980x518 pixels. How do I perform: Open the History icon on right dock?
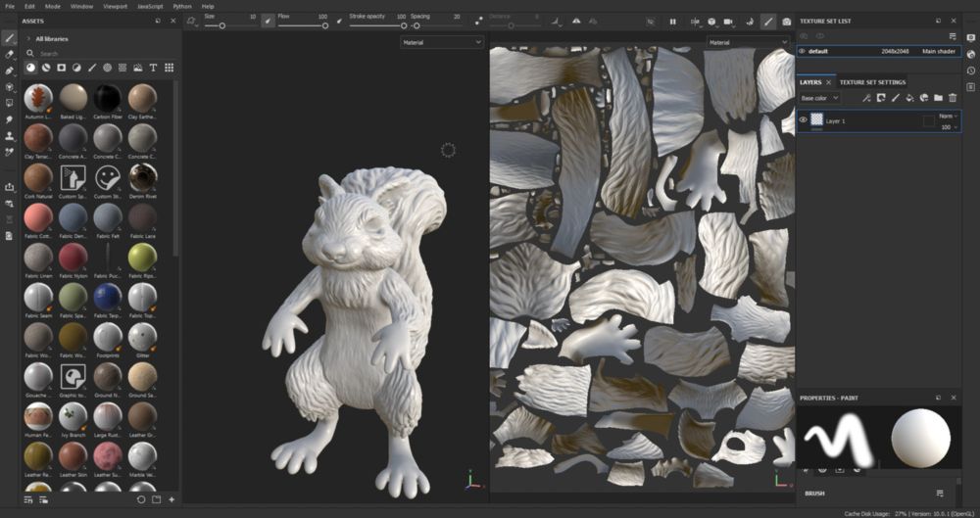coord(970,71)
